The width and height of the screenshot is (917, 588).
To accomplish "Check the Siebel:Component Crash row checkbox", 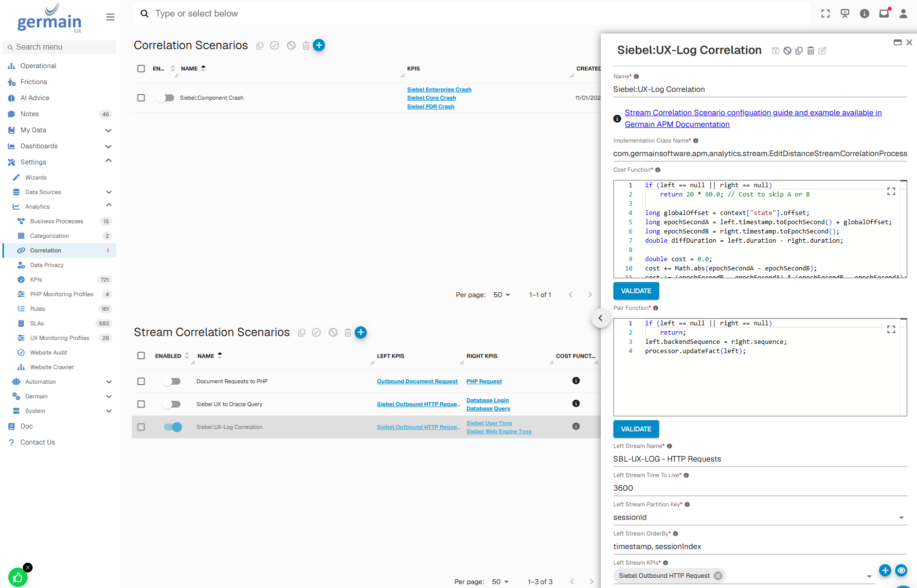I will 141,98.
